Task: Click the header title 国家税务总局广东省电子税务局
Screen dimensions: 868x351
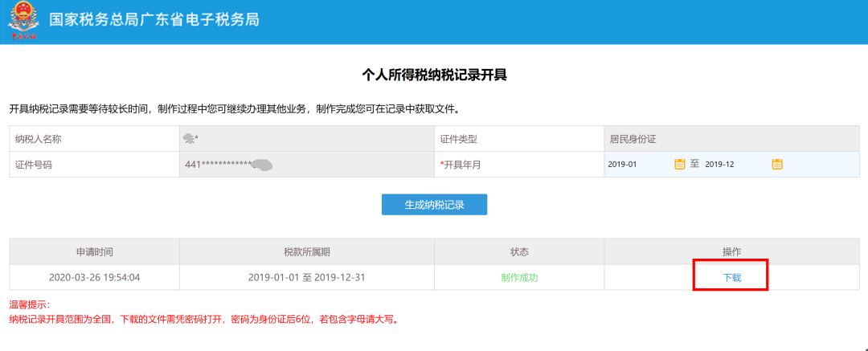Action: tap(154, 20)
